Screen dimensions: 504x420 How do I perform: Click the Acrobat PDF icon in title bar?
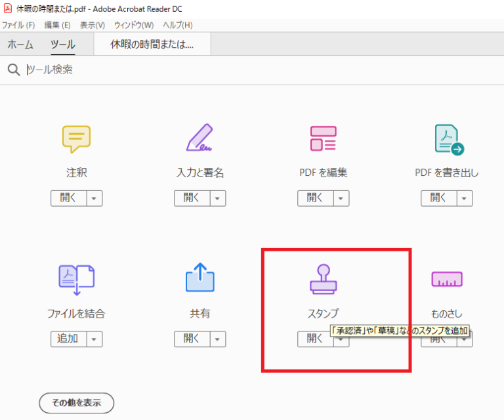coord(8,9)
